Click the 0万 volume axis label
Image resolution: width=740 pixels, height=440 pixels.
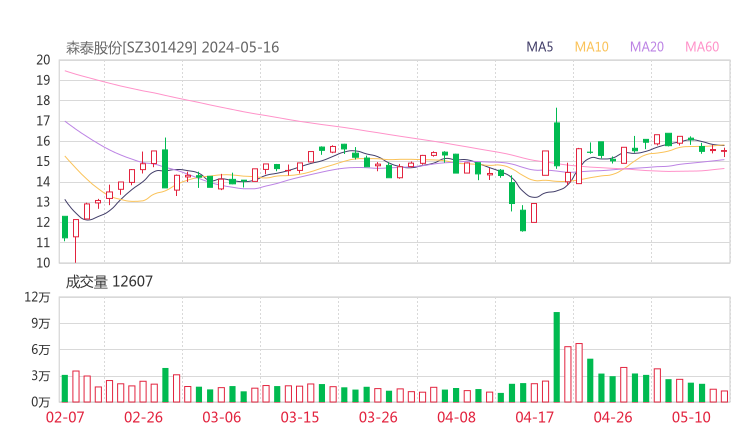tap(41, 402)
